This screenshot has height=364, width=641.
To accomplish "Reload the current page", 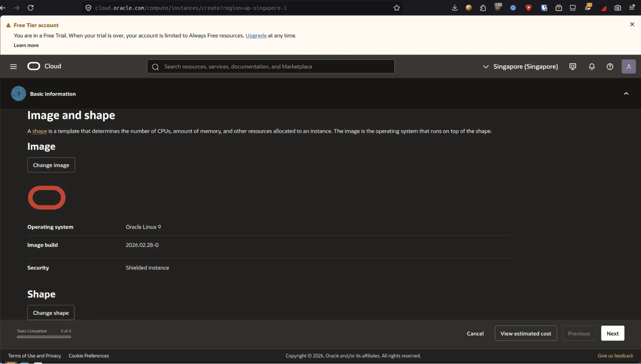I will click(x=30, y=8).
